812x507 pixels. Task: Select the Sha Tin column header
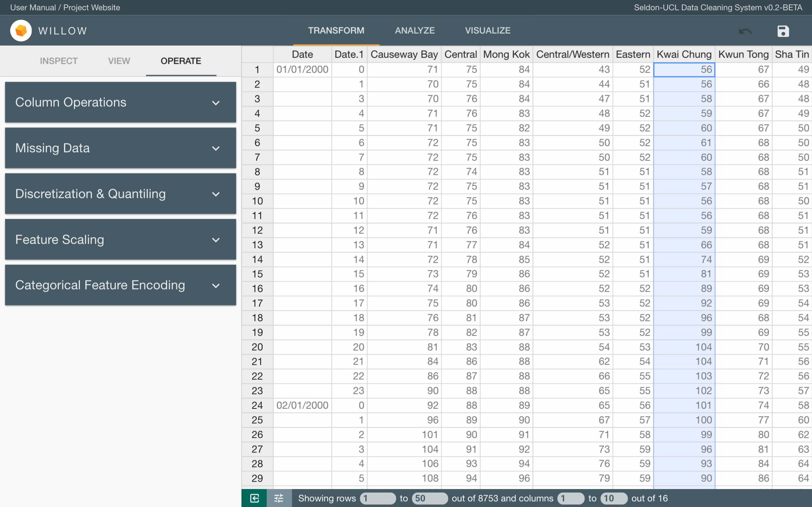pos(792,54)
